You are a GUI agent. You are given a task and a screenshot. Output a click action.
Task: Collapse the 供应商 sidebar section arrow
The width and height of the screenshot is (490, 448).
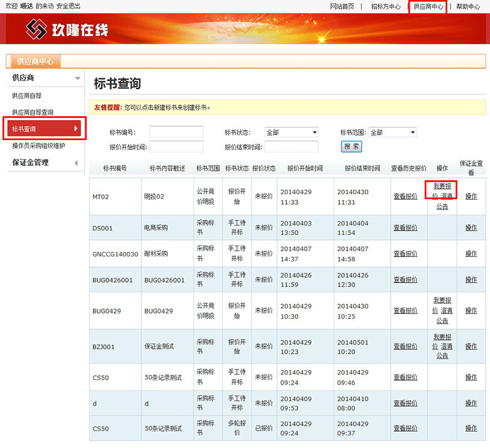point(77,78)
